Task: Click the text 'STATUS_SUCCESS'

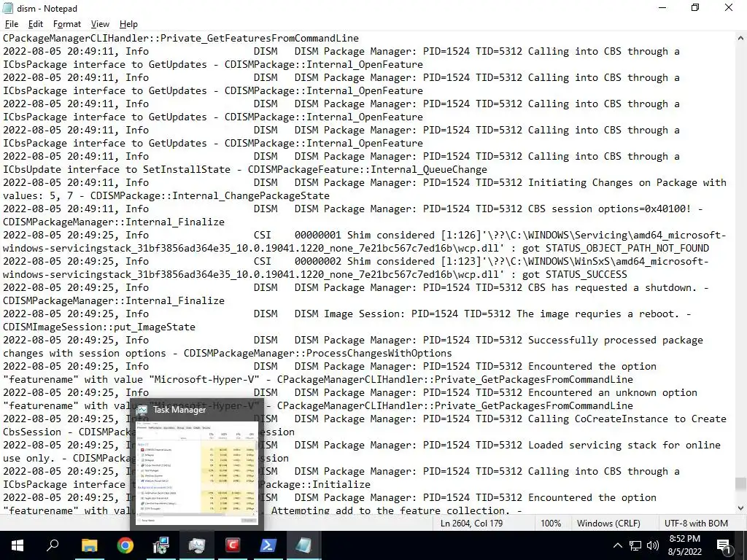Action: tap(586, 274)
